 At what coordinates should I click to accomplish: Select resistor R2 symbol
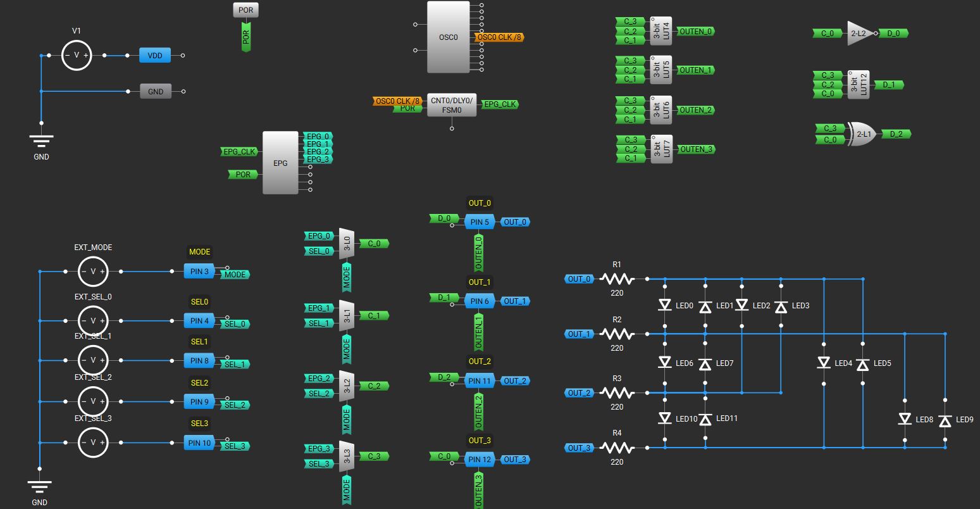point(617,334)
